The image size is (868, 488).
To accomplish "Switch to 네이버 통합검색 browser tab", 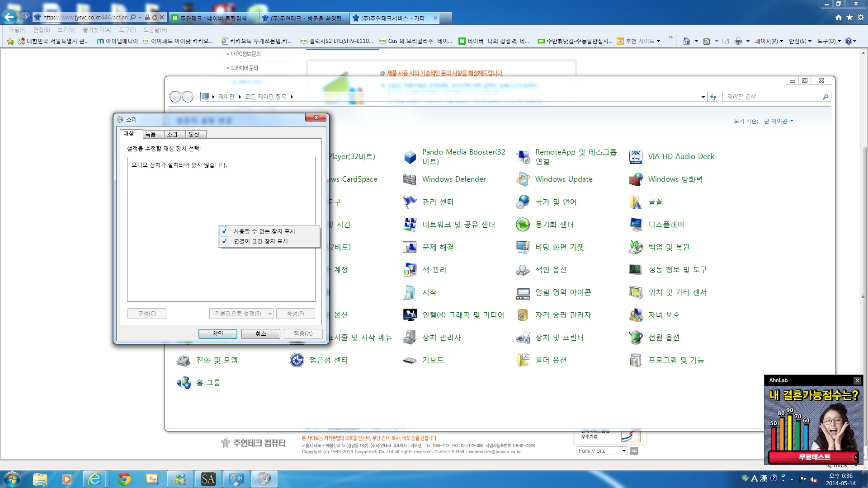I will pos(213,19).
